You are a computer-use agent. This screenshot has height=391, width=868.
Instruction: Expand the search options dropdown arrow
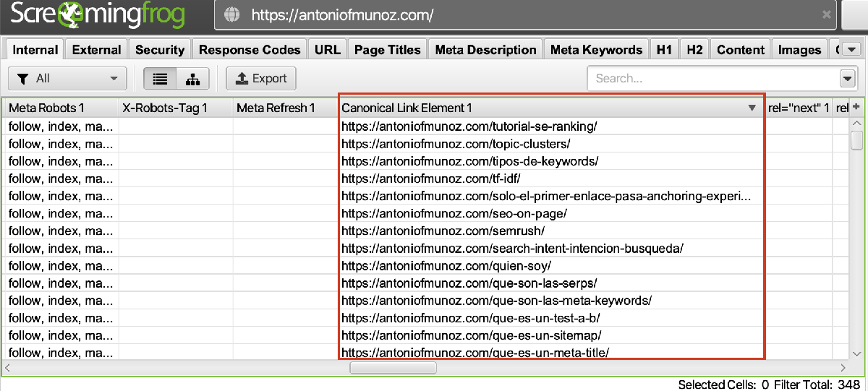pyautogui.click(x=847, y=79)
